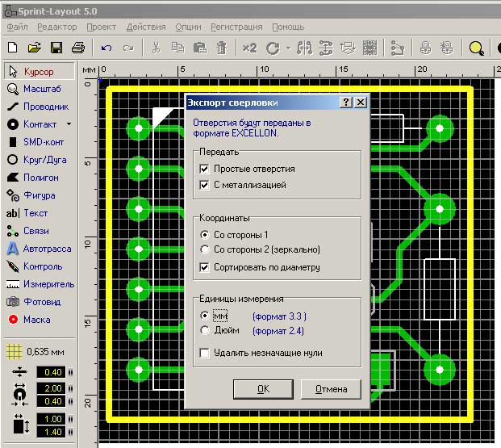Screen dimensions: 501x448
Task: Click the Save diskette icon
Action: coord(56,48)
